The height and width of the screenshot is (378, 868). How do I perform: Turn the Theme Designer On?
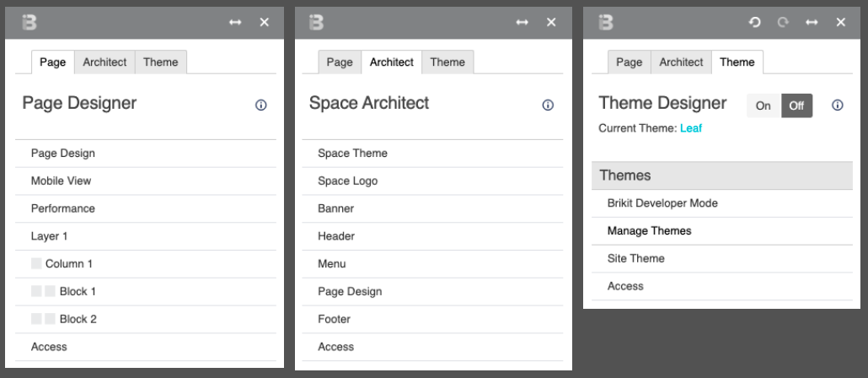(764, 105)
